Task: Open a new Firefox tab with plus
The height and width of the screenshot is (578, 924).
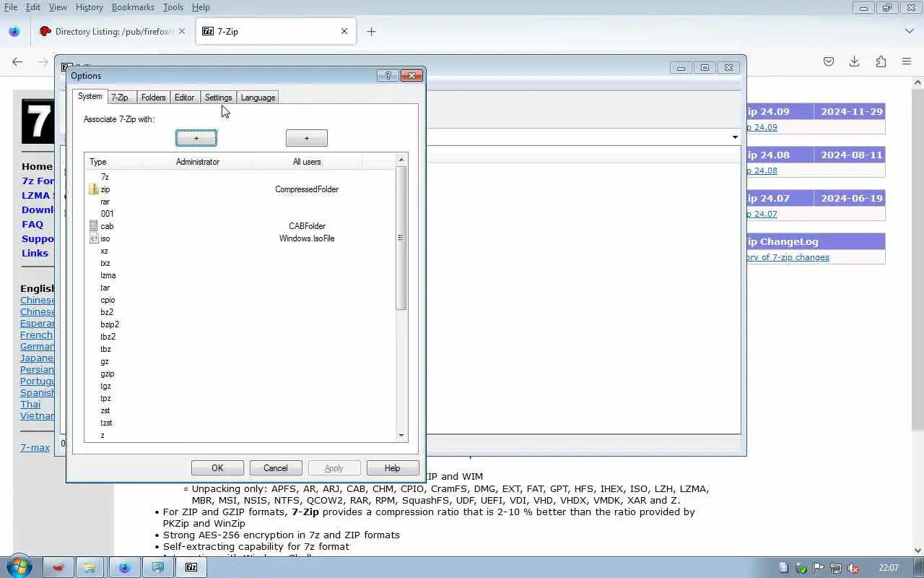Action: coord(371,31)
